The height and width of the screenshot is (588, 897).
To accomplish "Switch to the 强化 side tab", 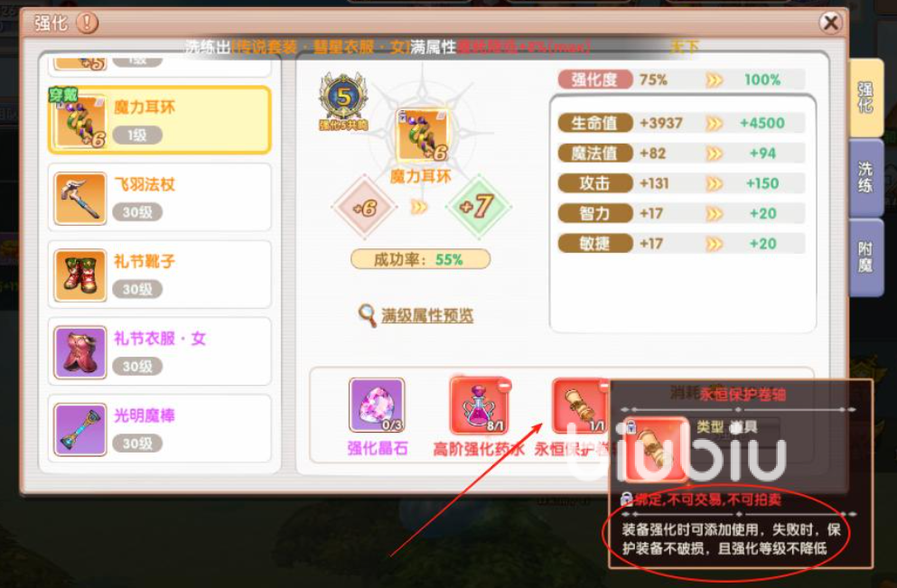I will 865,98.
